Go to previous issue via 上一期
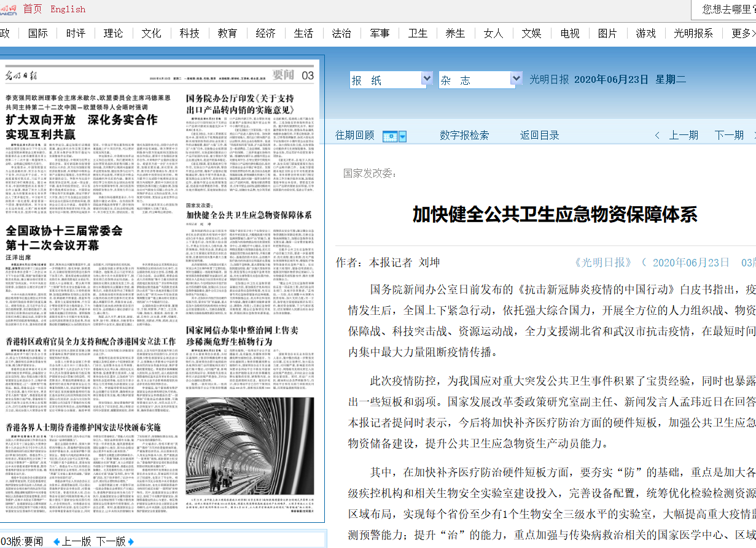The height and width of the screenshot is (548, 756). pos(684,136)
